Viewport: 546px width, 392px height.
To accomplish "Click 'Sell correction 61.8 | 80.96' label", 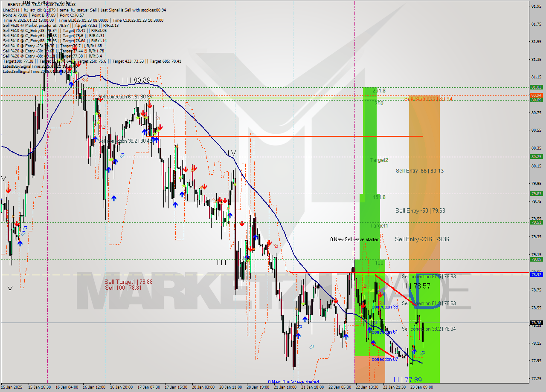I will coord(125,97).
